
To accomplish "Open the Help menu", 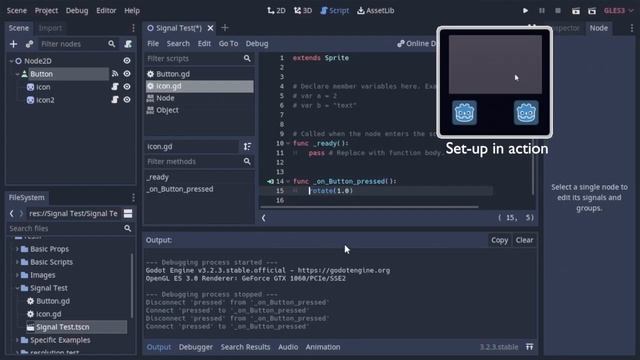I will click(x=132, y=11).
